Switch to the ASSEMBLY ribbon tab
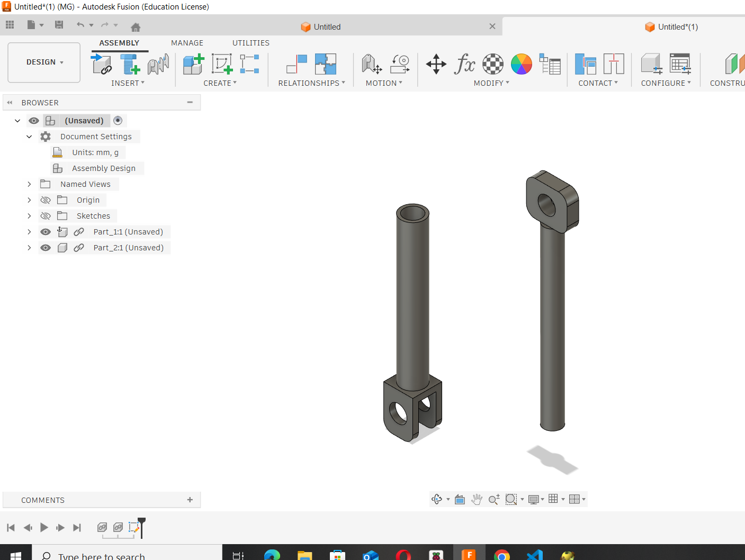This screenshot has height=560, width=745. [x=119, y=43]
